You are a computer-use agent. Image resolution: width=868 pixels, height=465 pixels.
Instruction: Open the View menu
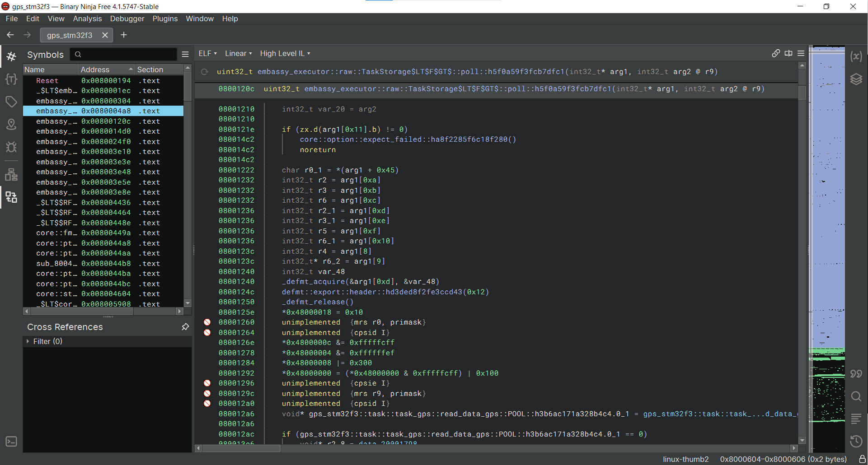(x=56, y=19)
